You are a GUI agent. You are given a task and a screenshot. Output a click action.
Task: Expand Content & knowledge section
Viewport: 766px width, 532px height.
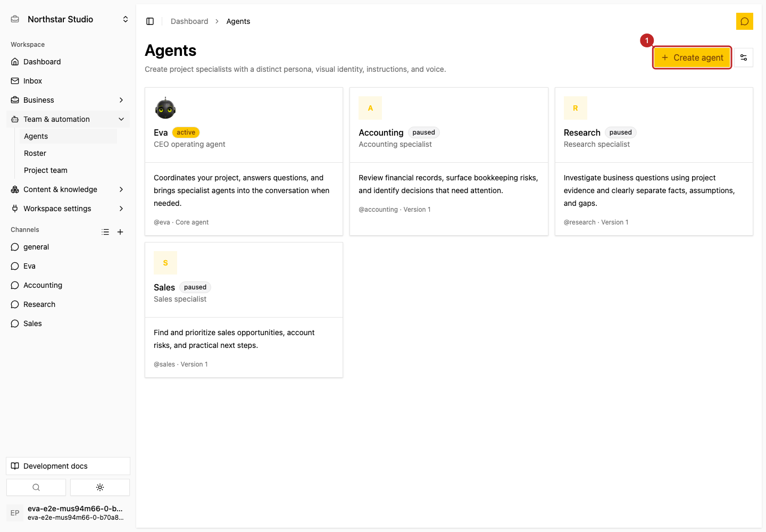(x=68, y=189)
